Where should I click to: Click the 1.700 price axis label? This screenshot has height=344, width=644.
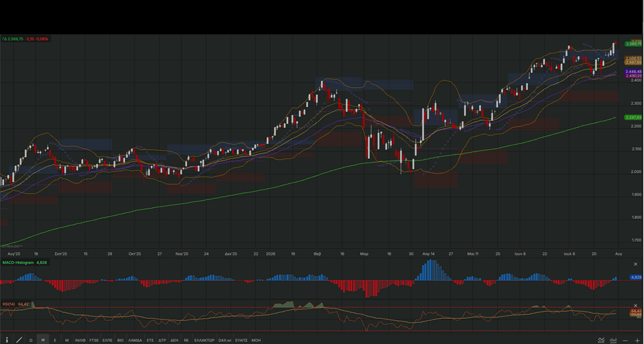(x=637, y=240)
